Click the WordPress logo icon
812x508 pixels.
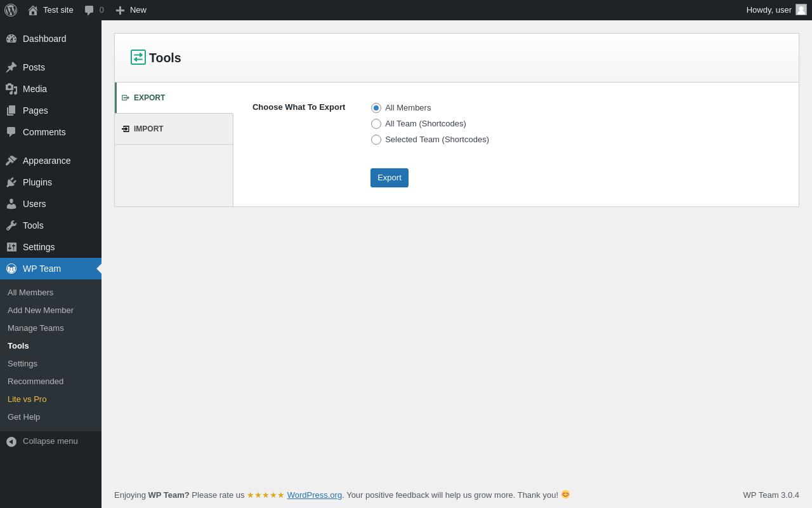11,10
